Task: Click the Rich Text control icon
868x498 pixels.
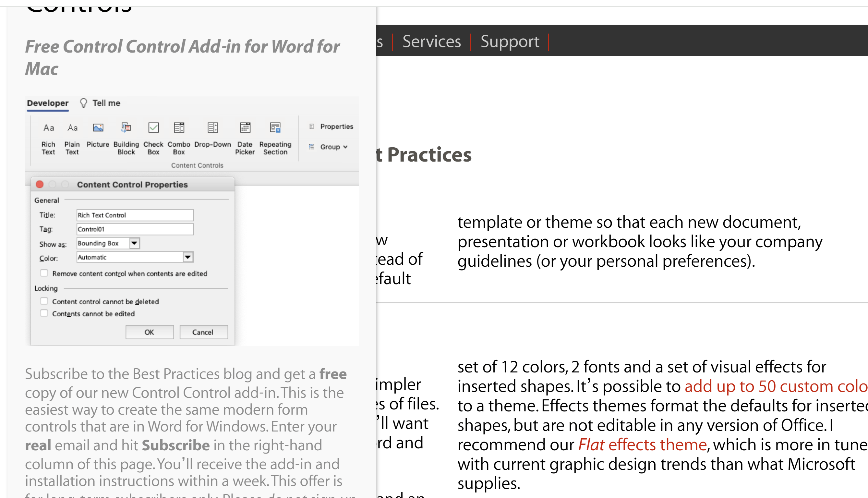Action: [48, 128]
